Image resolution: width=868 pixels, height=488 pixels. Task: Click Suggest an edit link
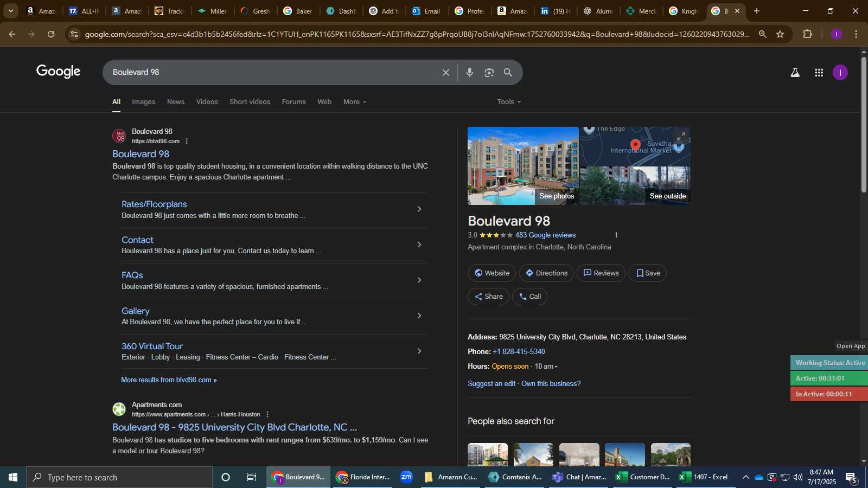click(492, 384)
